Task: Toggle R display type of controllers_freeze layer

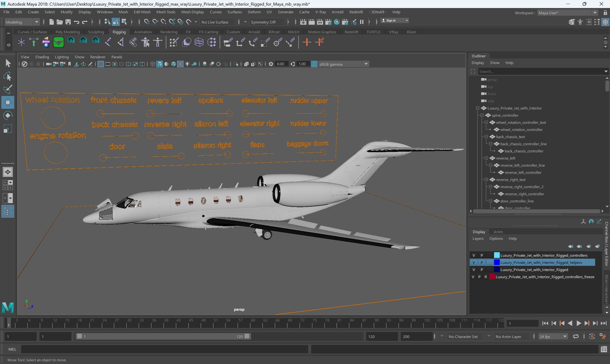Action: tap(486, 277)
